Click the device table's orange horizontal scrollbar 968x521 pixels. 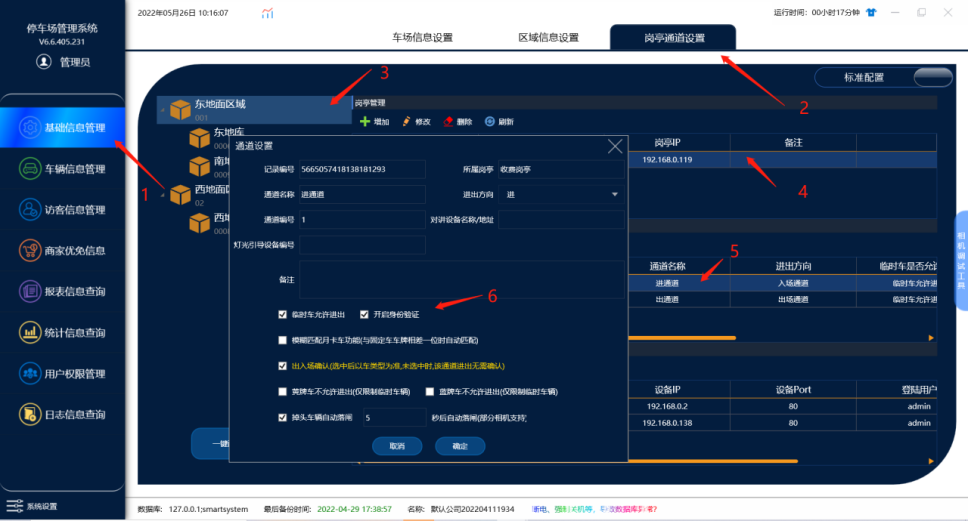point(713,461)
